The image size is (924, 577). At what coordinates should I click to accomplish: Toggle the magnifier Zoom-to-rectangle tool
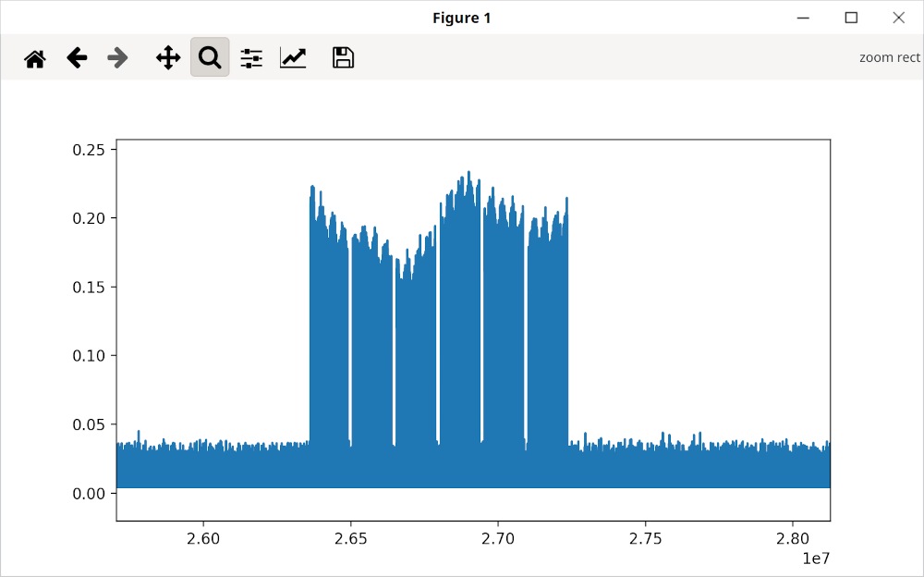coord(209,56)
